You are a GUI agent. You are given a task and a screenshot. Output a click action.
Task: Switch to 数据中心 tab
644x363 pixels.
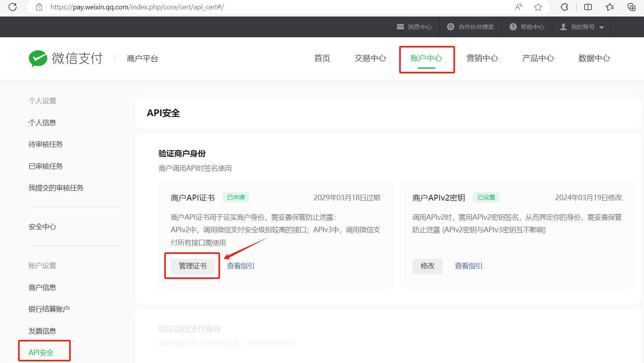[x=594, y=58]
